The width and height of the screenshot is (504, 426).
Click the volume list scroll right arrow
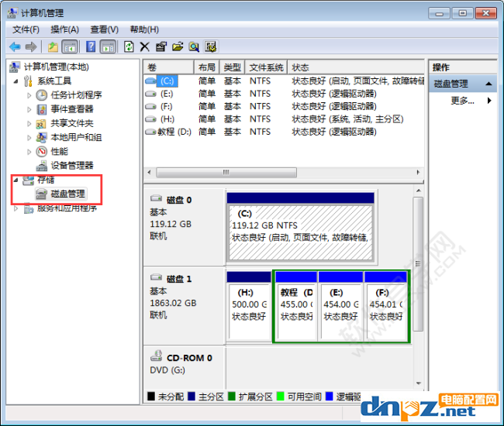click(418, 173)
